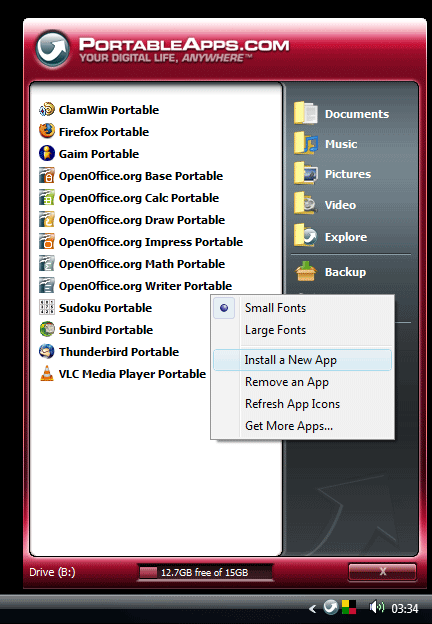Launch OpenOffice.org Writer Portable text entry
The height and width of the screenshot is (624, 432).
pyautogui.click(x=145, y=286)
